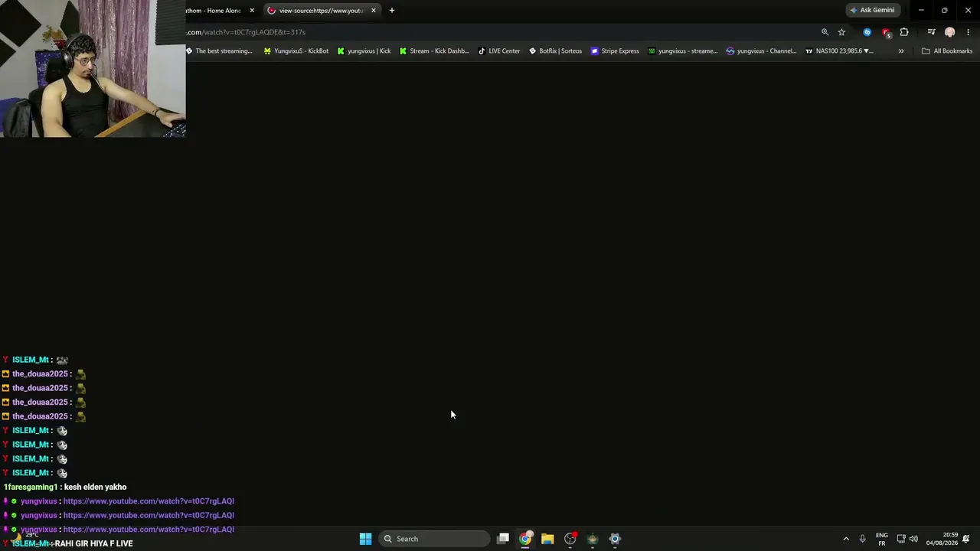Open the media controls icon in toolbar

tap(931, 32)
